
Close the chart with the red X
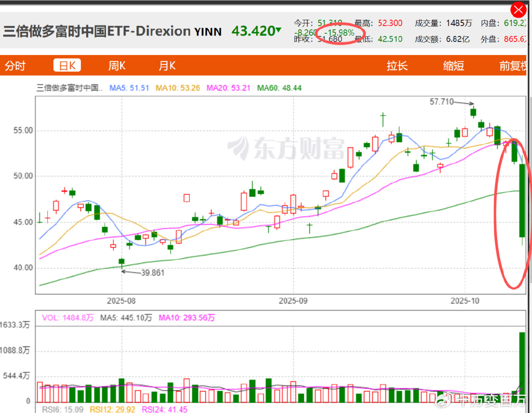pyautogui.click(x=518, y=10)
